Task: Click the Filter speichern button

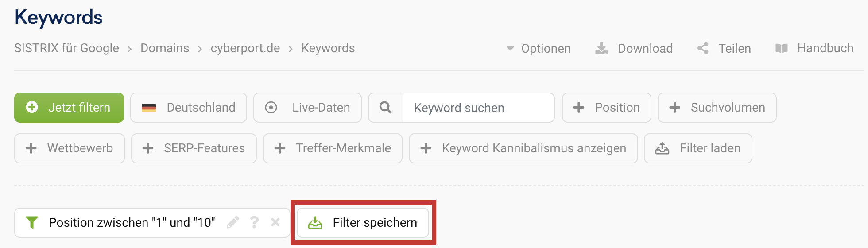Action: click(x=363, y=222)
